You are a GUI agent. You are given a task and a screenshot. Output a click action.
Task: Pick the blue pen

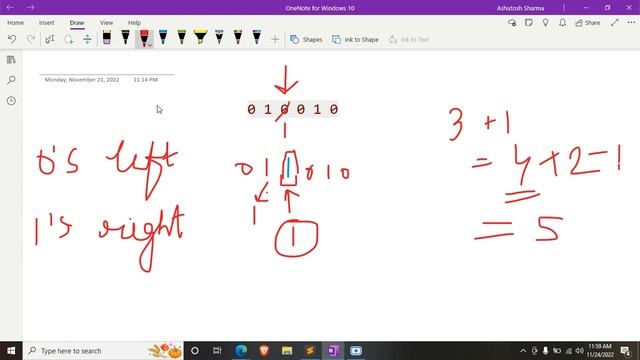point(163,38)
